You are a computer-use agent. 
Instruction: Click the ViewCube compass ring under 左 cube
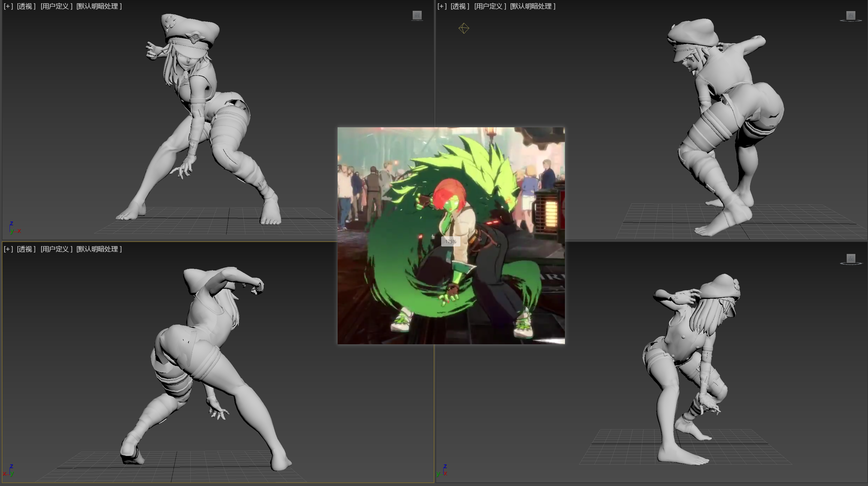click(x=851, y=263)
